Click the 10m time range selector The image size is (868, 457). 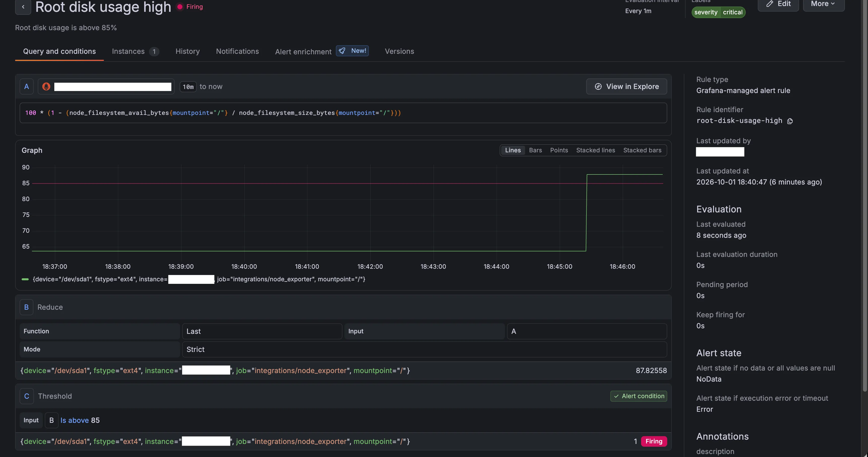point(188,87)
